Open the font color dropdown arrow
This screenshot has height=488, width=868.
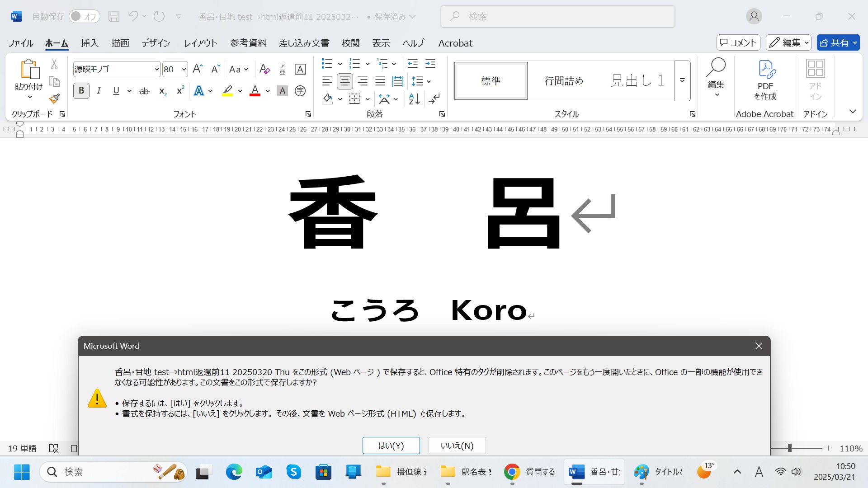point(267,91)
